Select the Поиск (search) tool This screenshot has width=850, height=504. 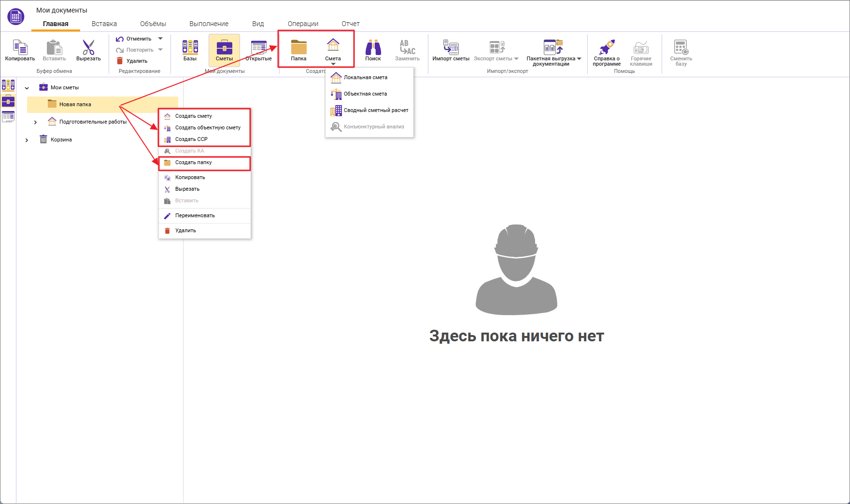pos(373,50)
